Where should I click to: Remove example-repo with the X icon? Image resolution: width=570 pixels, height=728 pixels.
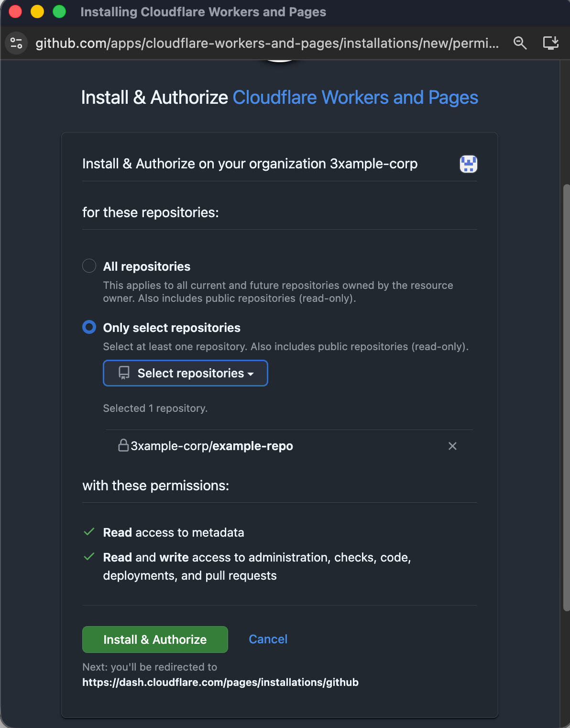point(452,446)
